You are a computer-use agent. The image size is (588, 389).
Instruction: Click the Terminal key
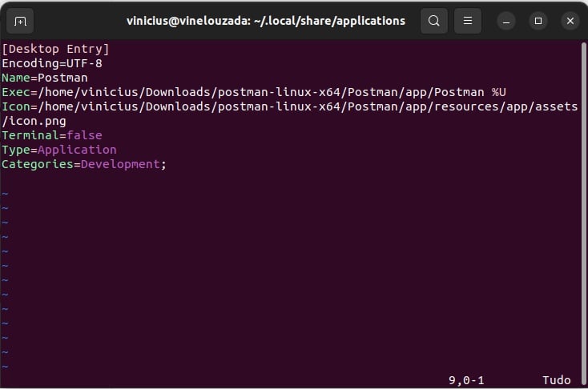[x=30, y=135]
